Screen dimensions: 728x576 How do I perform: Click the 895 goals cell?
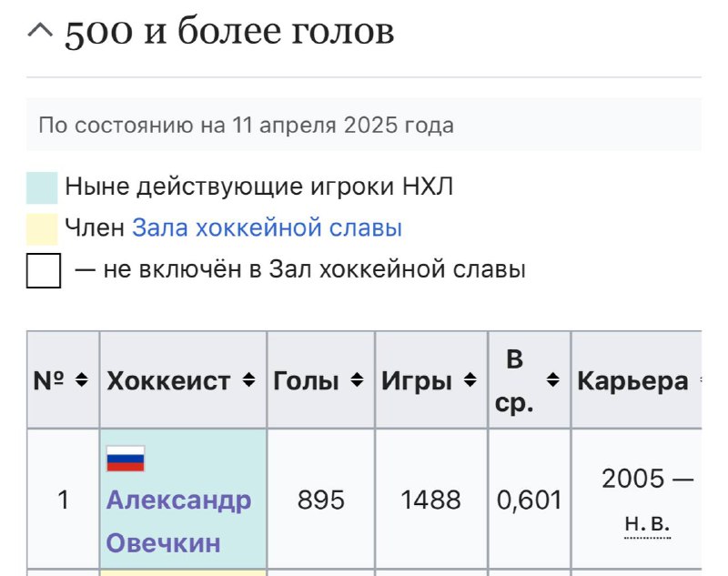[321, 499]
